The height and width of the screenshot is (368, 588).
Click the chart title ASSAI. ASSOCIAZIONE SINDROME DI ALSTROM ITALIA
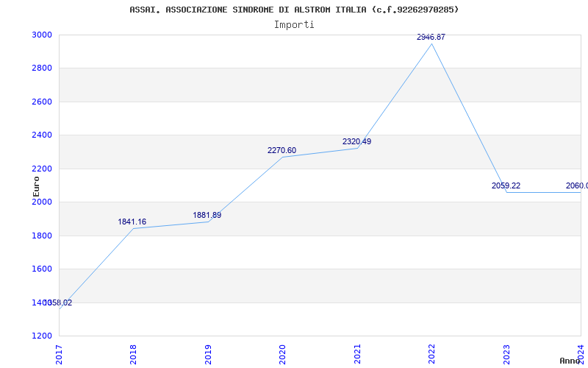tap(294, 10)
